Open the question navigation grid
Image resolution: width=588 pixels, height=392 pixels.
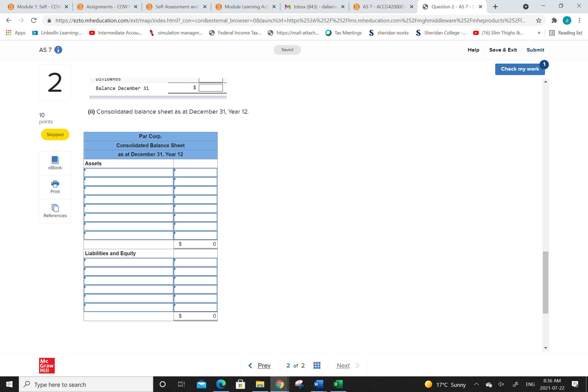tap(317, 365)
